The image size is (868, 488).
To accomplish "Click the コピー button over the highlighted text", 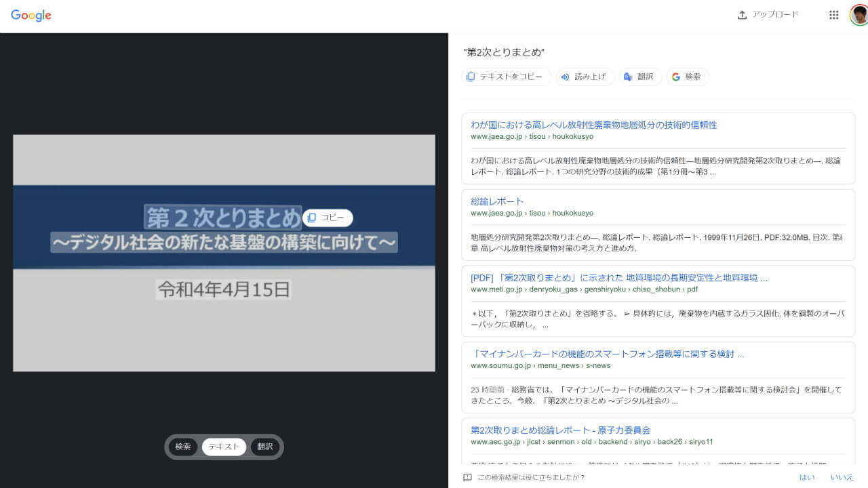I will click(x=327, y=218).
